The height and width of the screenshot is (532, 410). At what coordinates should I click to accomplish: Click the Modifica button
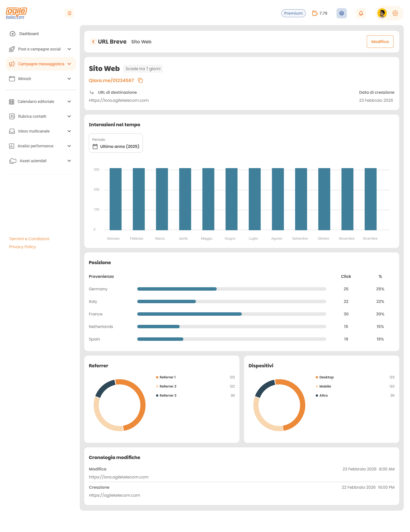click(x=380, y=42)
